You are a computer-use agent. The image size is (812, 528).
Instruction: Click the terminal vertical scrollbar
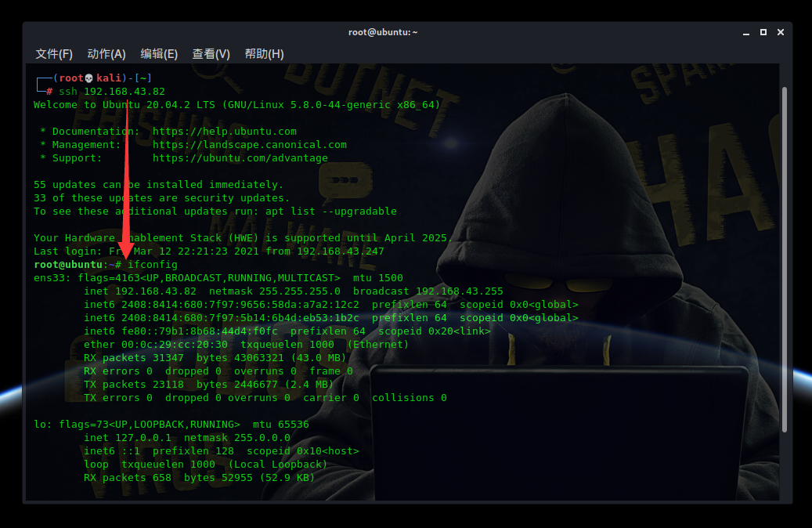pyautogui.click(x=785, y=259)
